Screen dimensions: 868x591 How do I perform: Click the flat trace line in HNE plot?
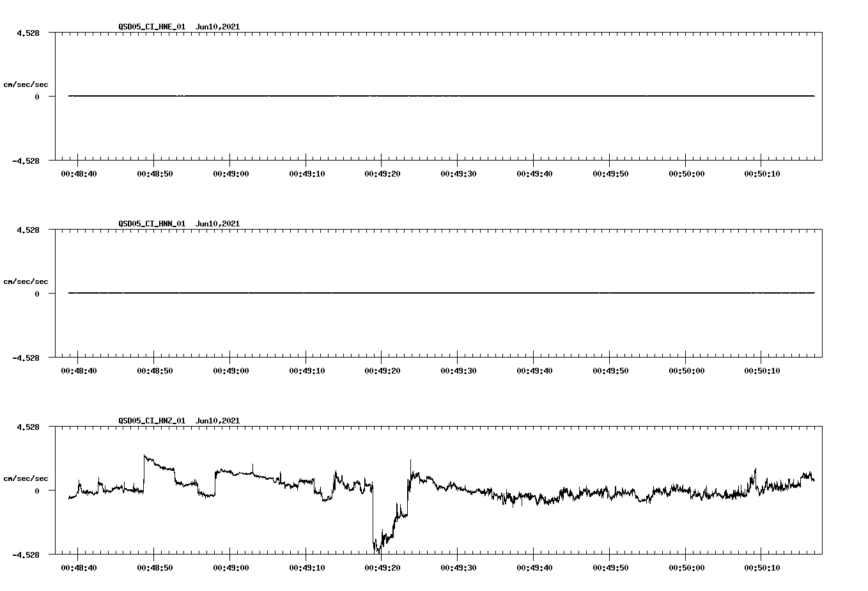[442, 96]
